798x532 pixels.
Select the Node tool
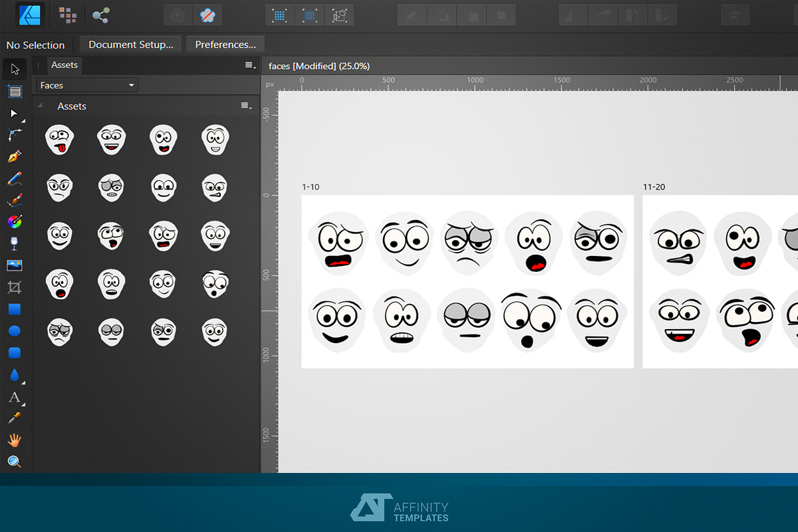pos(15,113)
